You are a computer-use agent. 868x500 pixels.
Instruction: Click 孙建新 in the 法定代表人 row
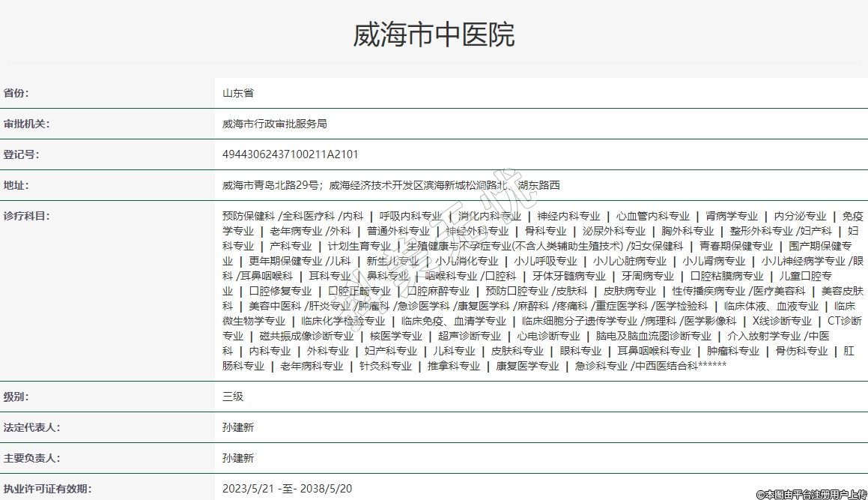[238, 427]
